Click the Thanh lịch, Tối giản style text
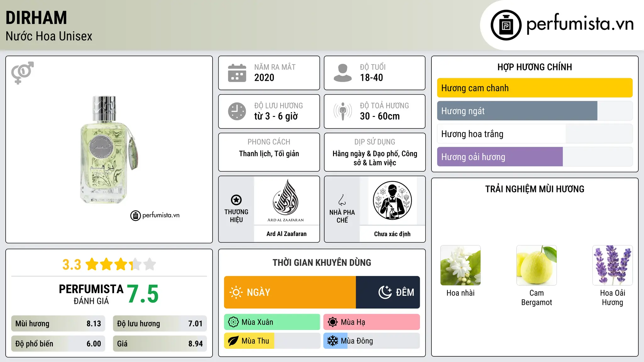The width and height of the screenshot is (644, 362). [x=269, y=154]
